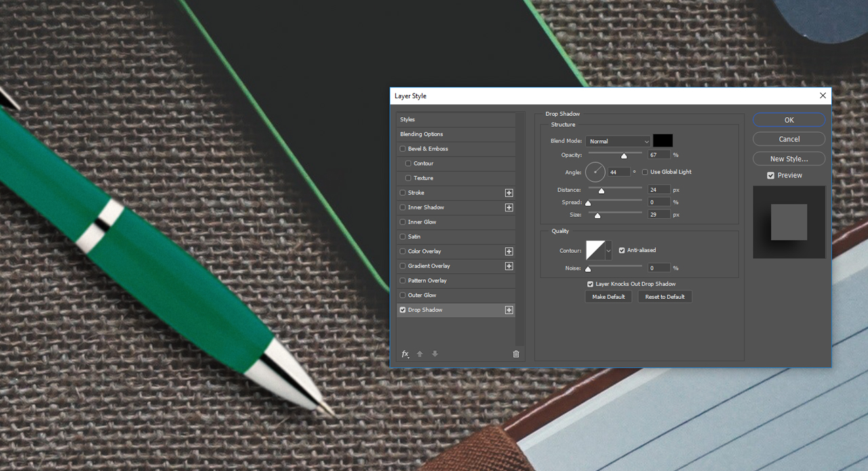
Task: Click the black shadow color swatch
Action: pyautogui.click(x=663, y=141)
